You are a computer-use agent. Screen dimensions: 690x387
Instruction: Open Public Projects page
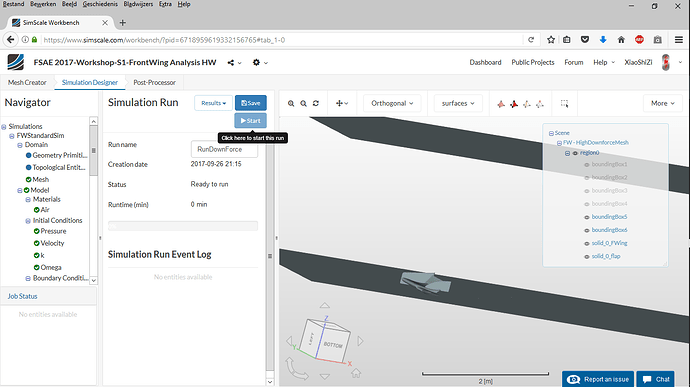(533, 63)
